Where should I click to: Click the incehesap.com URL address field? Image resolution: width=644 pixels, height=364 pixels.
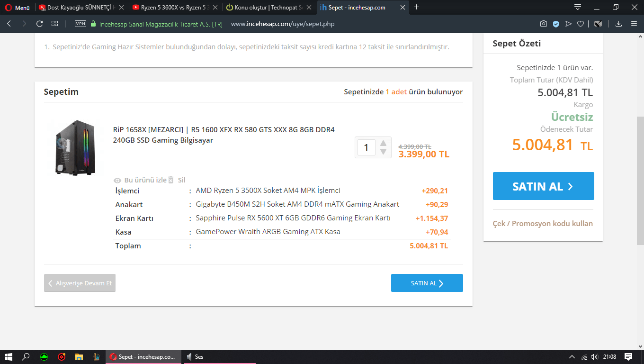283,24
